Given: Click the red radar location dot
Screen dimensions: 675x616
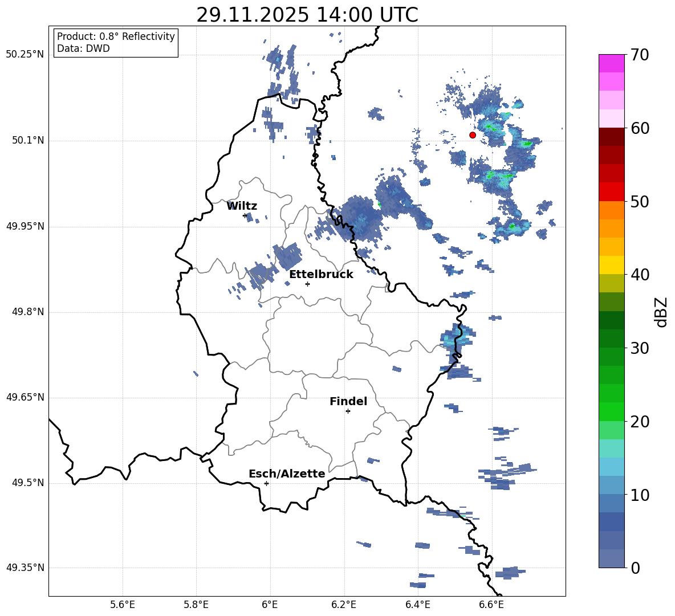Looking at the screenshot, I should (x=472, y=135).
